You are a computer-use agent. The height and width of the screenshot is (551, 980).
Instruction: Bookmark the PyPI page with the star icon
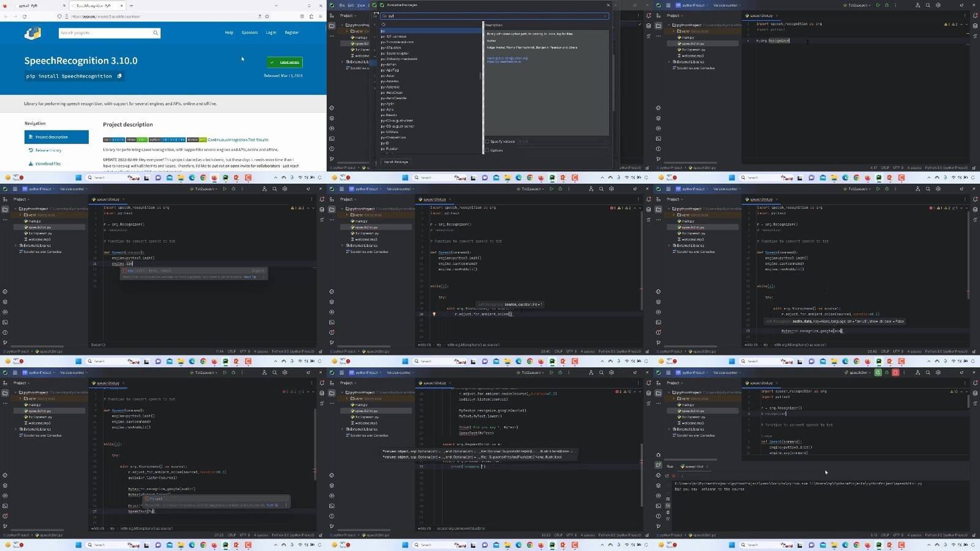[x=268, y=17]
